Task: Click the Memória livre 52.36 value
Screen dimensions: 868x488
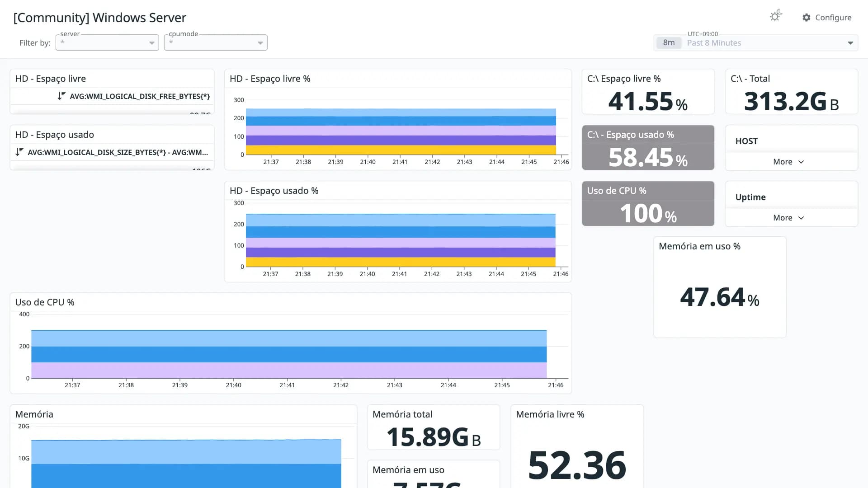Action: [x=577, y=465]
